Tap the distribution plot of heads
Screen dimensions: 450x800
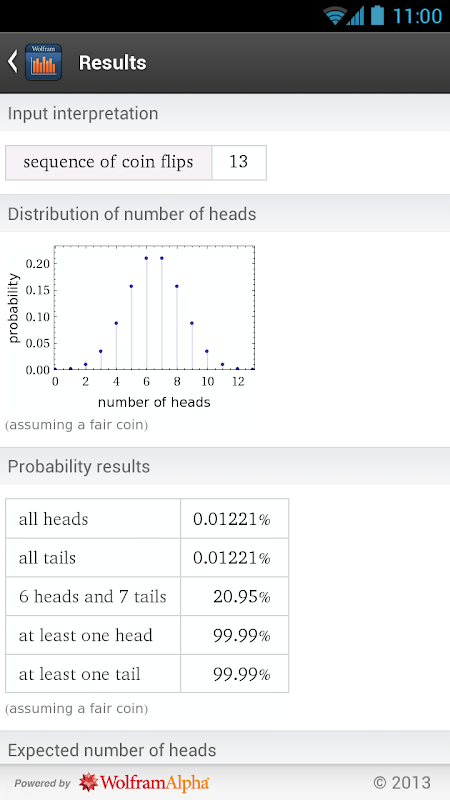[131, 327]
